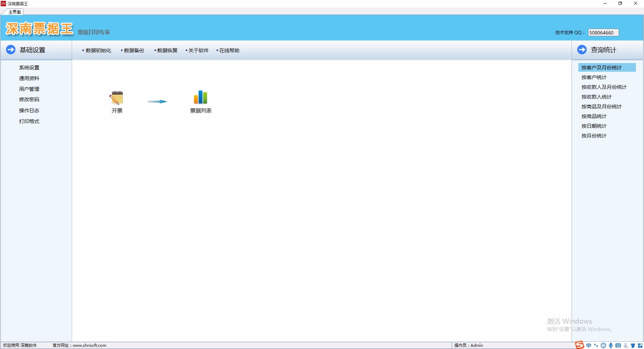Click the Sogou microphone voice input icon
This screenshot has width=644, height=349.
coord(611,345)
